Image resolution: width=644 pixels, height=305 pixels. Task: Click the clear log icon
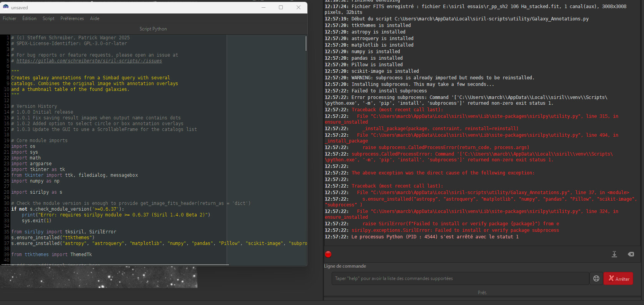tap(631, 254)
